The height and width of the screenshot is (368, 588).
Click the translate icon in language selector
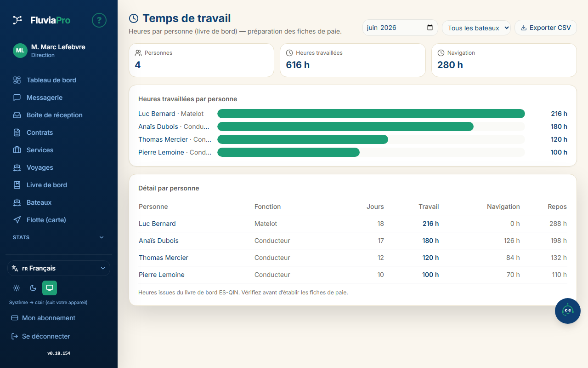15,268
